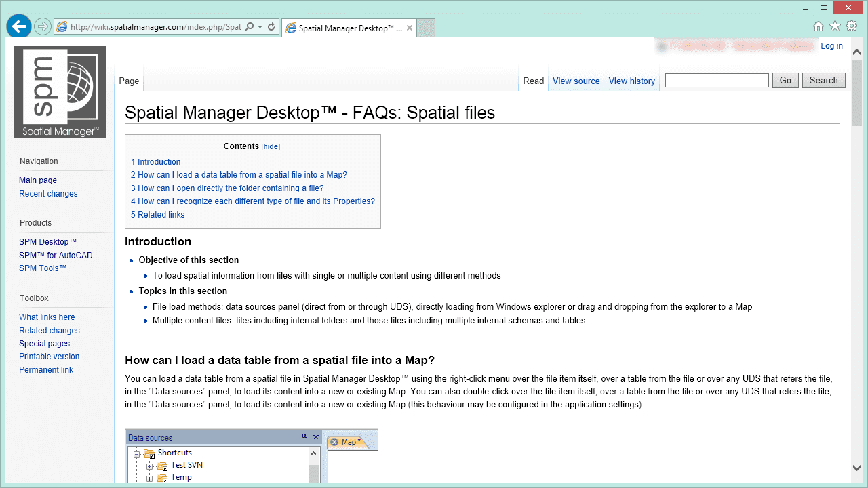Viewport: 868px width, 488px height.
Task: Click the 'Objective of this section' text
Action: point(189,260)
